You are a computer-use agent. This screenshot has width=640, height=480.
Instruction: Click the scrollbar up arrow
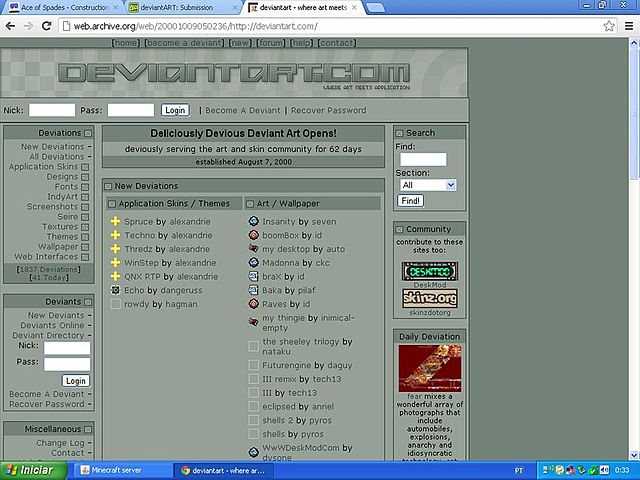pyautogui.click(x=634, y=42)
